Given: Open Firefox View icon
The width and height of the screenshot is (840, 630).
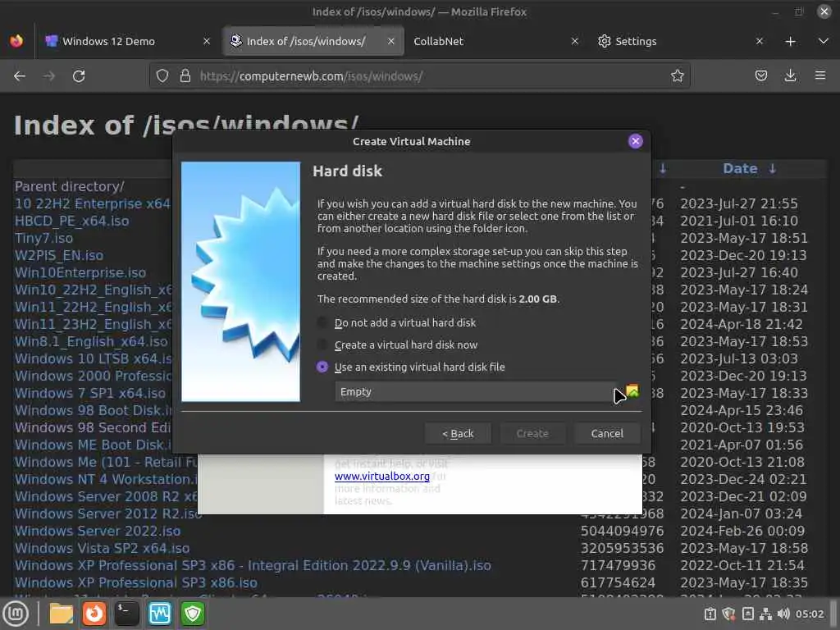Looking at the screenshot, I should (x=16, y=41).
